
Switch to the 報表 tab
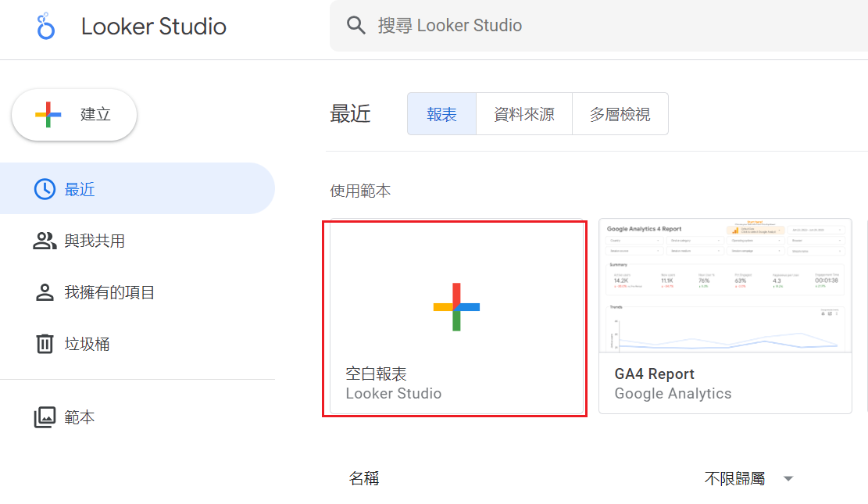441,114
